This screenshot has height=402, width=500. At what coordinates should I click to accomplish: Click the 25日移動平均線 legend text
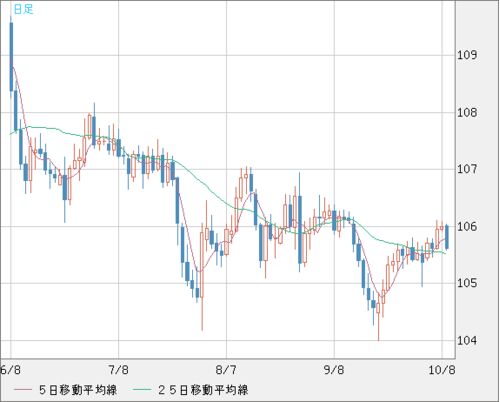point(203,390)
